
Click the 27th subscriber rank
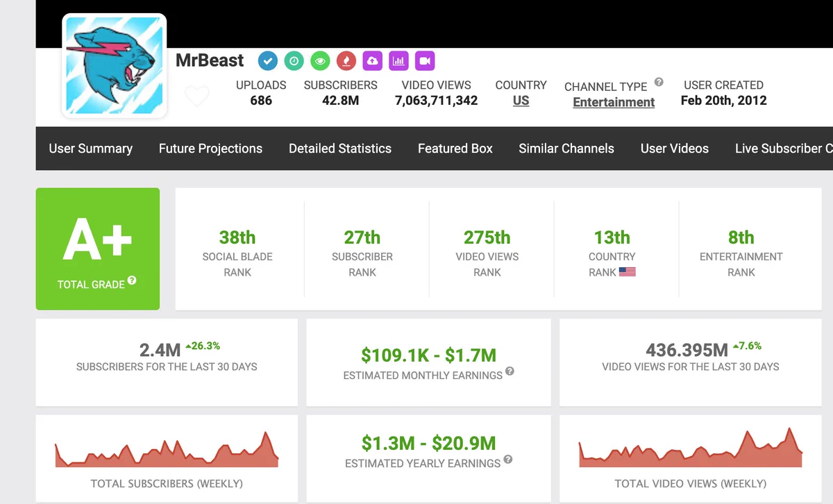(x=362, y=237)
